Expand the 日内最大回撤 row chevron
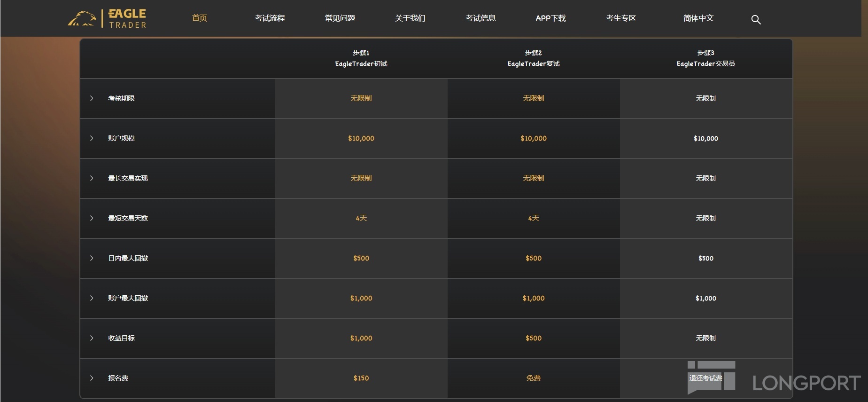 click(92, 258)
